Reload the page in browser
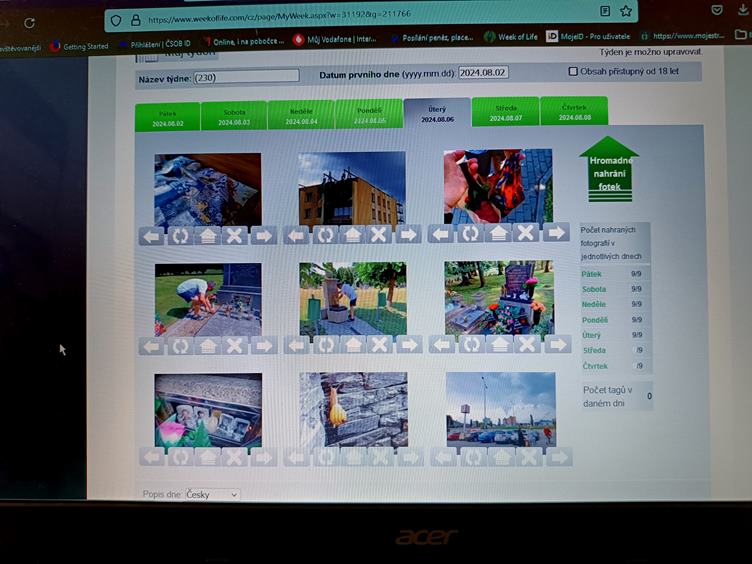The width and height of the screenshot is (752, 564). point(29,23)
